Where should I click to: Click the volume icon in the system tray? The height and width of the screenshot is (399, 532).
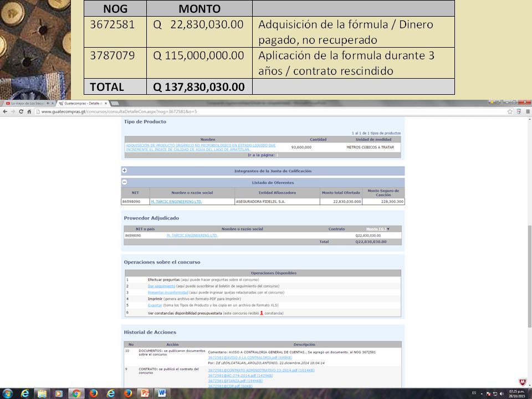(x=502, y=394)
